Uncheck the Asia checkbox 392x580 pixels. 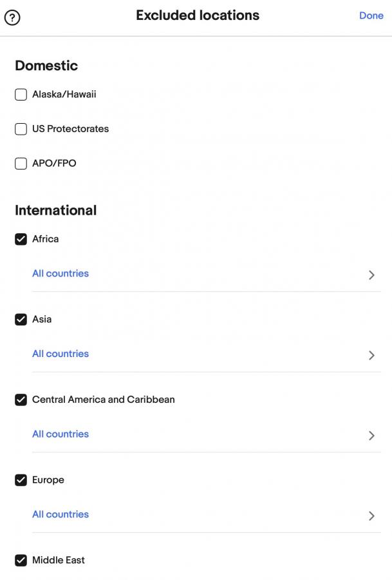(21, 320)
